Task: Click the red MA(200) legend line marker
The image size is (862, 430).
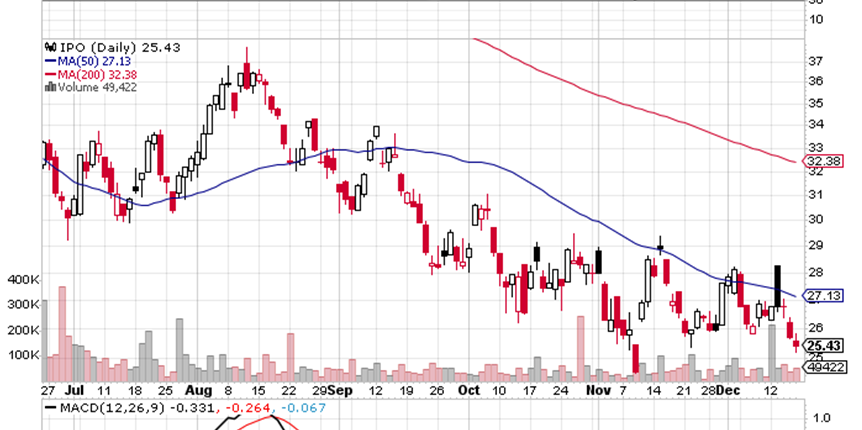Action: 48,73
